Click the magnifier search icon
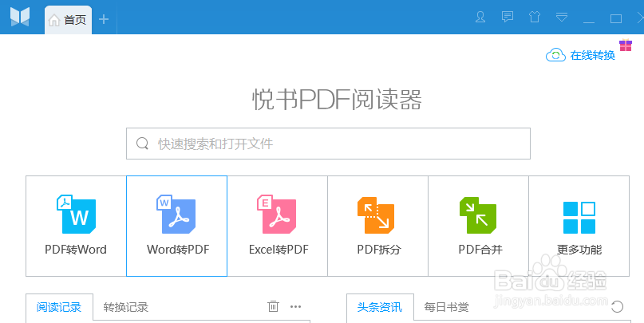Screen dimensions: 644x323 tap(142, 144)
